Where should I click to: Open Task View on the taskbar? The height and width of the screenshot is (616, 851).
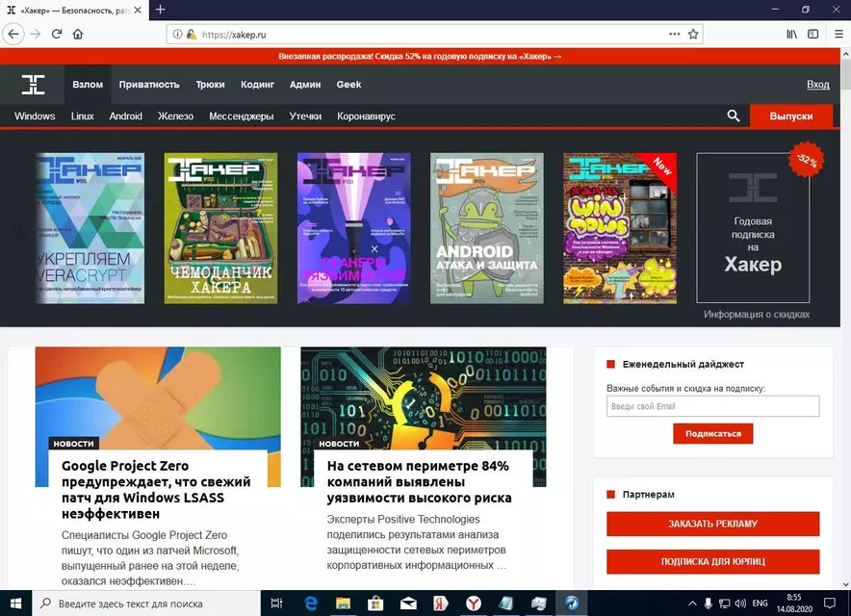[x=276, y=603]
